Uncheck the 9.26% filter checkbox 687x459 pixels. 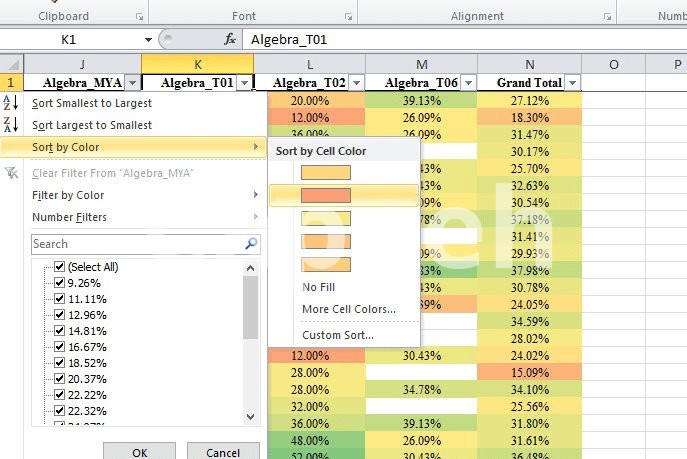point(59,283)
